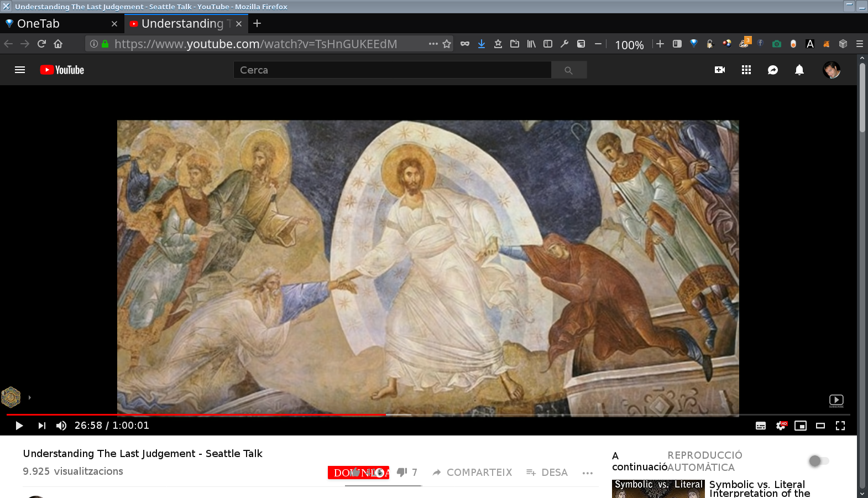Close the OneTab tab
The width and height of the screenshot is (868, 498).
[114, 24]
